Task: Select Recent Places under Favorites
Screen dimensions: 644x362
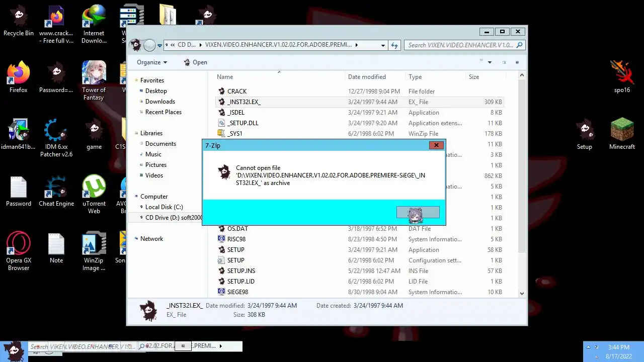Action: click(x=164, y=112)
